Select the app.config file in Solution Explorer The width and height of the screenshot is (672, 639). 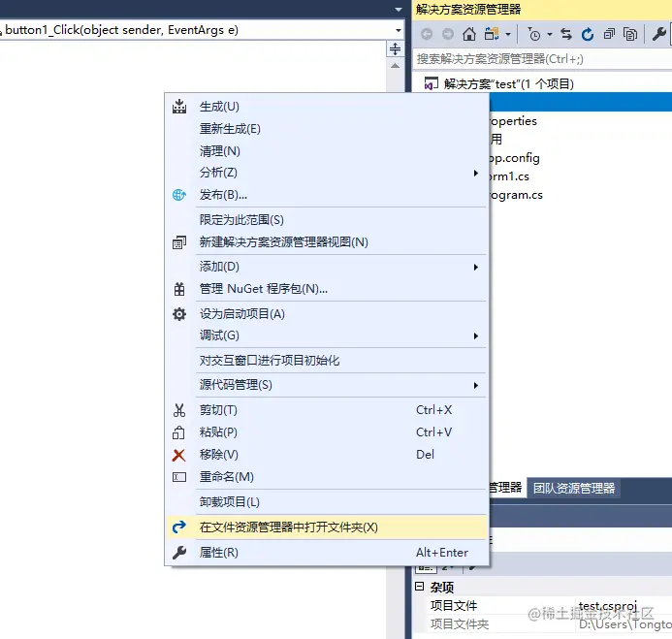click(x=514, y=158)
